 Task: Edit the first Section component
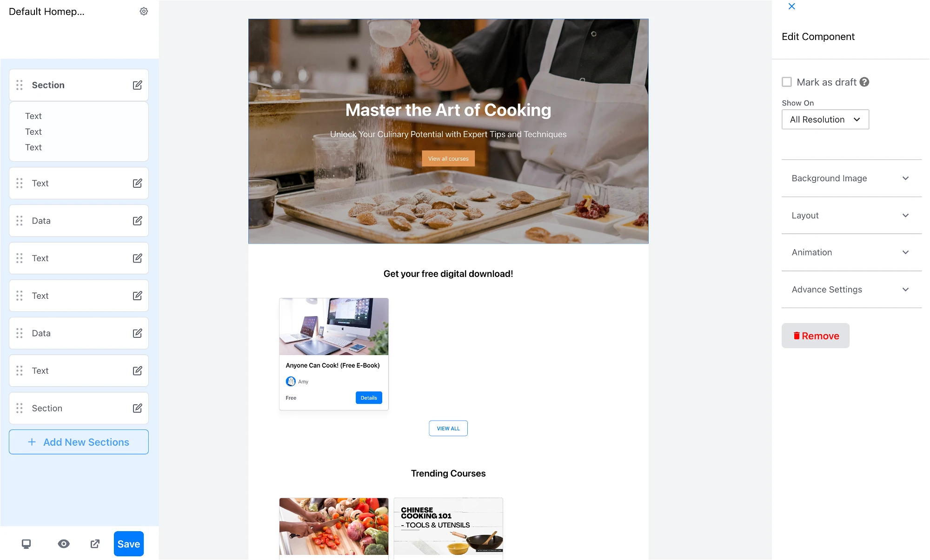[x=137, y=85]
